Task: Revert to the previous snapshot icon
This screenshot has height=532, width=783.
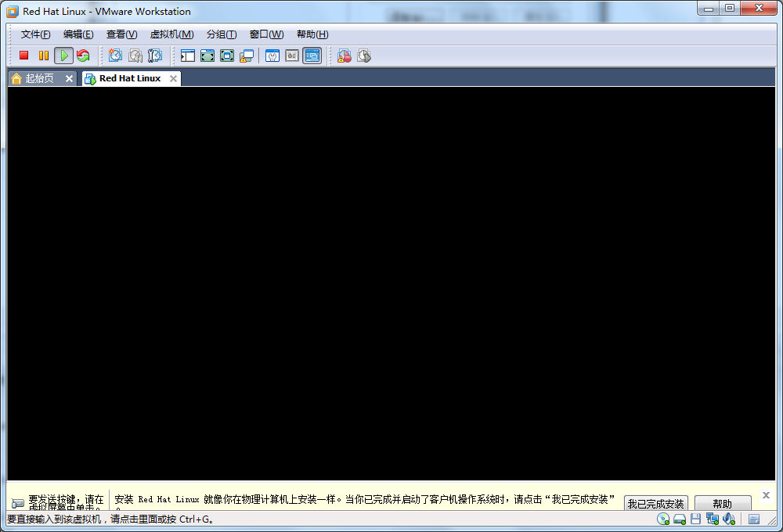Action: pos(135,56)
